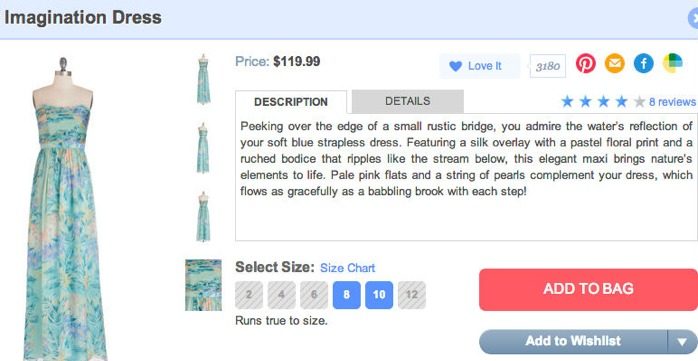The width and height of the screenshot is (698, 361).
Task: Click the star rating icons
Action: click(603, 102)
